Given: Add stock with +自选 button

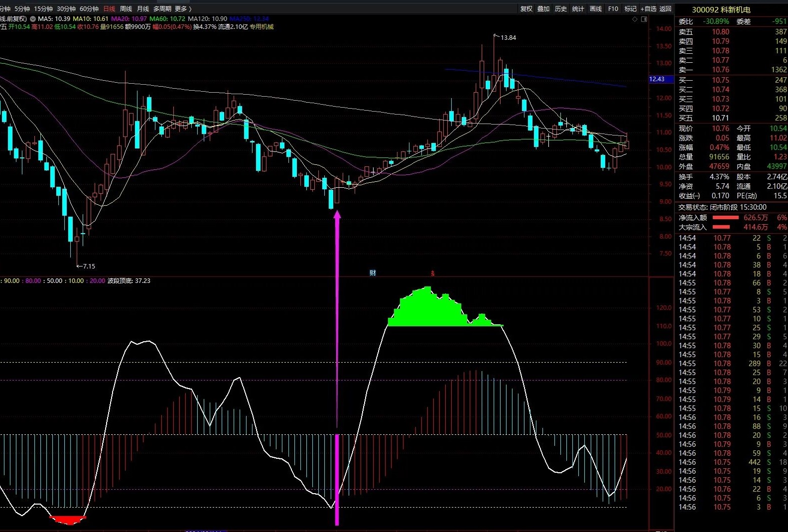Looking at the screenshot, I should point(649,9).
